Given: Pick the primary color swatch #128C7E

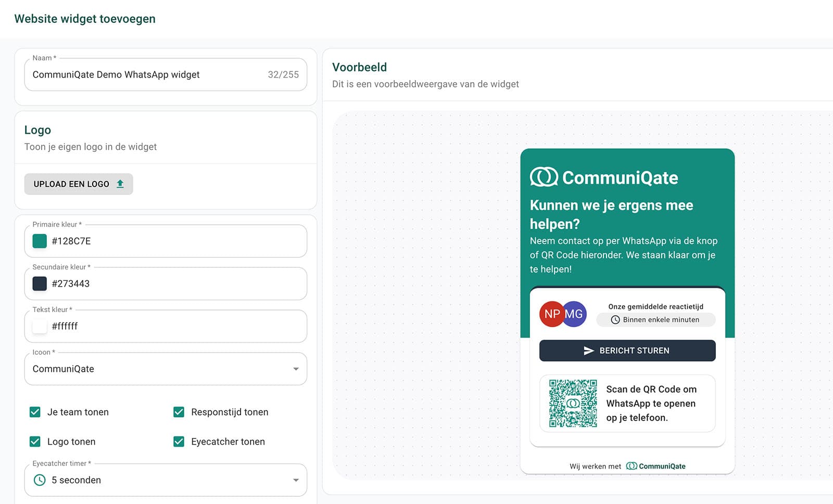Looking at the screenshot, I should [40, 241].
